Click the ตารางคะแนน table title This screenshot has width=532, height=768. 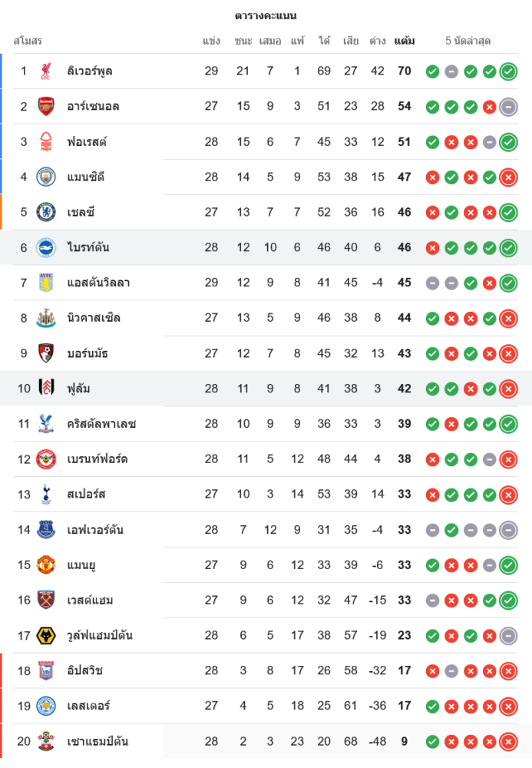pyautogui.click(x=266, y=15)
